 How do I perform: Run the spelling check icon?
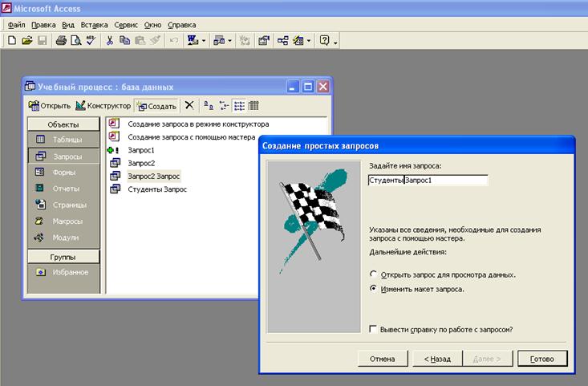(x=91, y=40)
